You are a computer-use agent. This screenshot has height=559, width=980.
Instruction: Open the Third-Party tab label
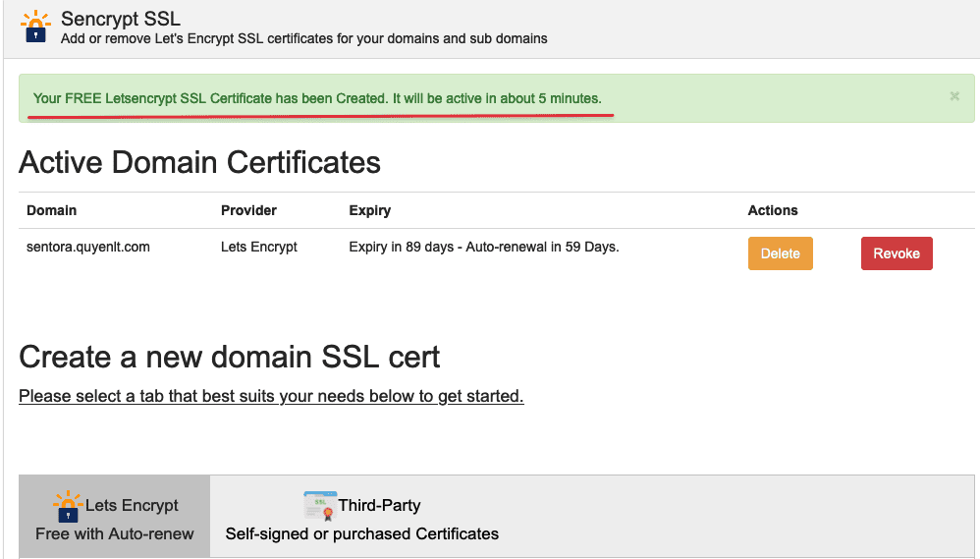tap(379, 506)
